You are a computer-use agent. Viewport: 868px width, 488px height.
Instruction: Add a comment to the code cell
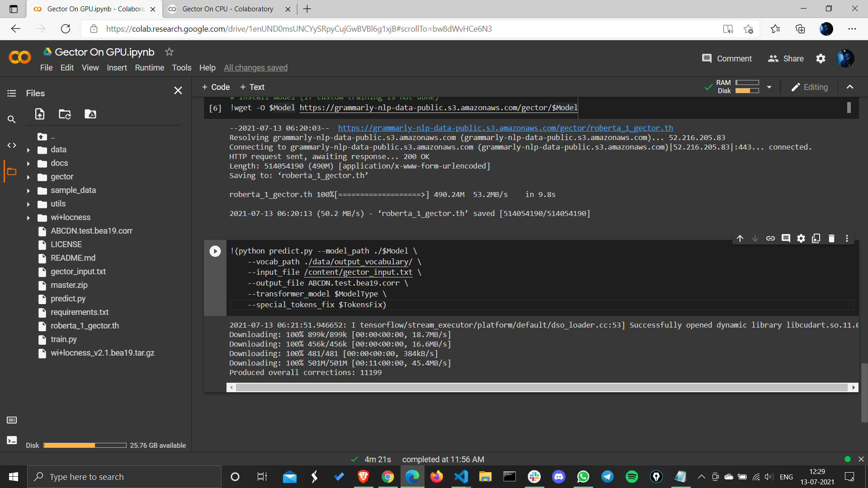tap(786, 238)
